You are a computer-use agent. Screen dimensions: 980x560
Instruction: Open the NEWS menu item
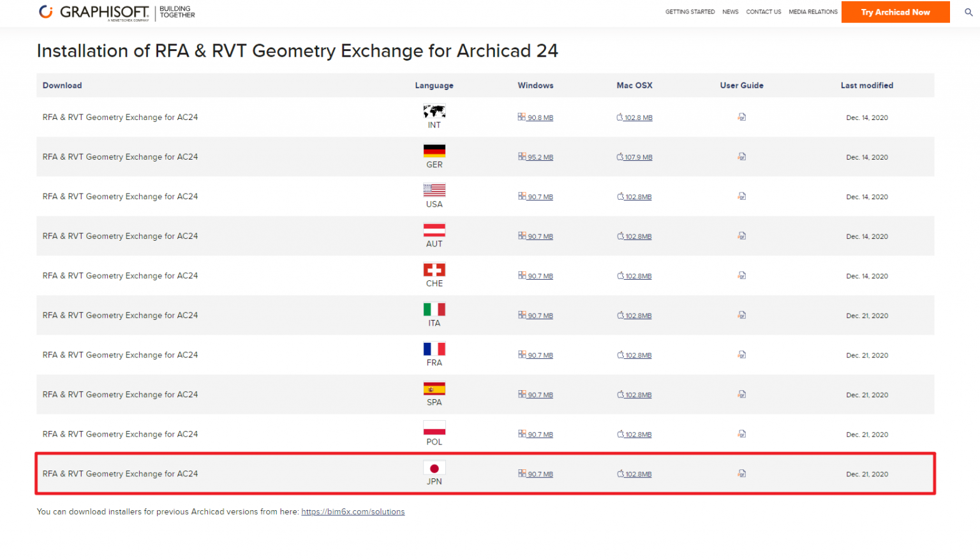click(x=730, y=11)
